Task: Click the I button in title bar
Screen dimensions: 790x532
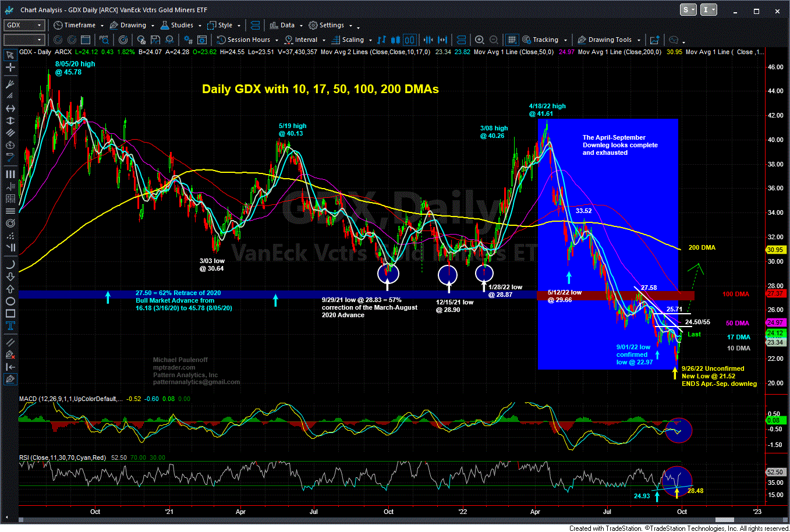Action: [x=708, y=9]
